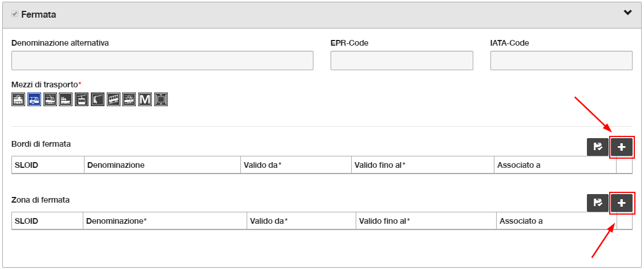Toggle the Fermata section checkbox
Viewport: 644px width, 270px height.
(15, 14)
